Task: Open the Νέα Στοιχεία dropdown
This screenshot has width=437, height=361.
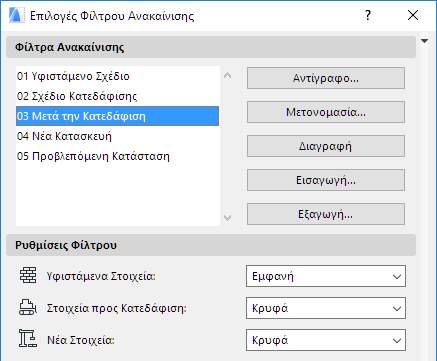Action: click(326, 340)
